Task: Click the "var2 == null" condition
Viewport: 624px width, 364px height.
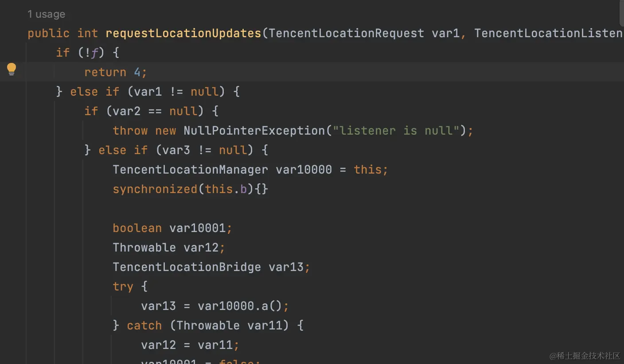Action: point(155,111)
